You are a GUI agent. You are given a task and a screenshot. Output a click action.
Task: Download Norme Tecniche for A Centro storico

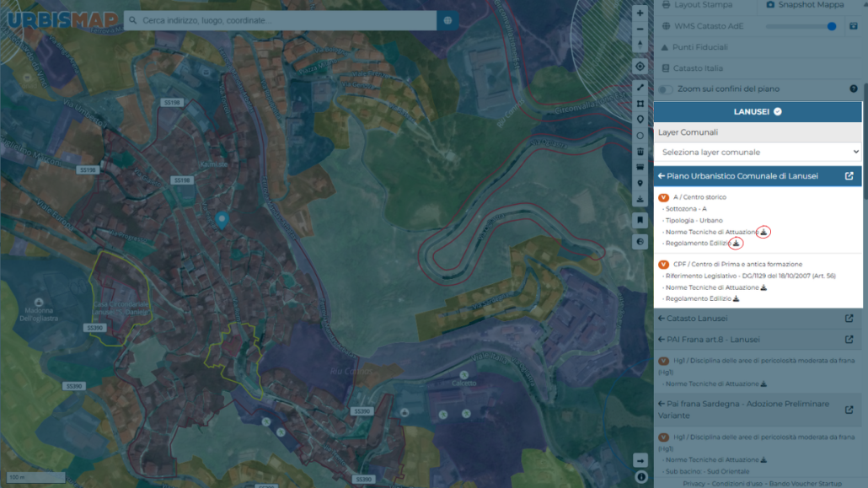764,232
